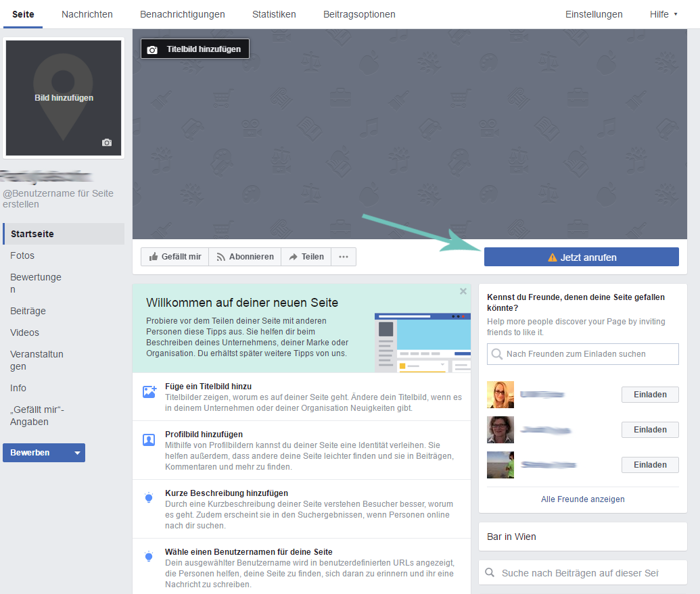The height and width of the screenshot is (594, 700).
Task: Click Wähle einen Benutzernamen für deine Seite
Action: (249, 551)
